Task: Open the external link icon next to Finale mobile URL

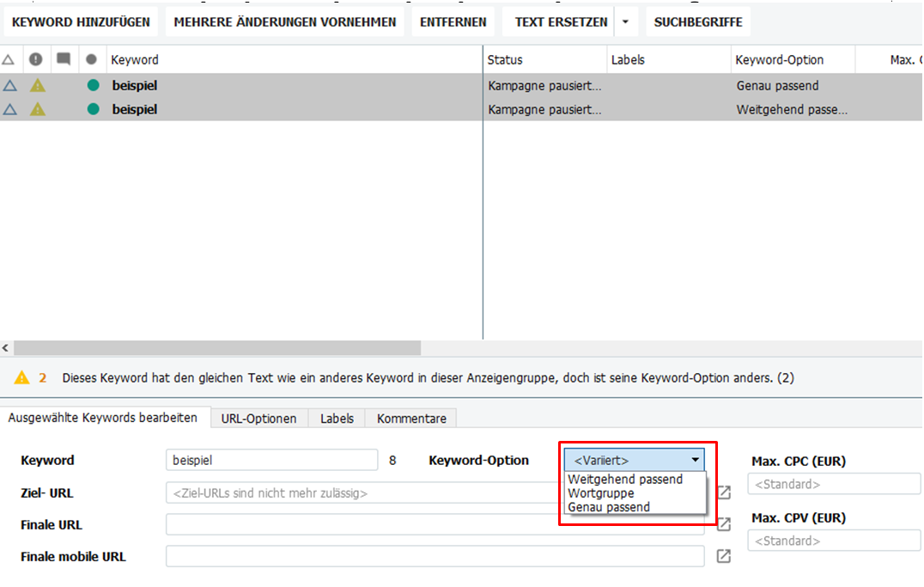Action: tap(722, 556)
